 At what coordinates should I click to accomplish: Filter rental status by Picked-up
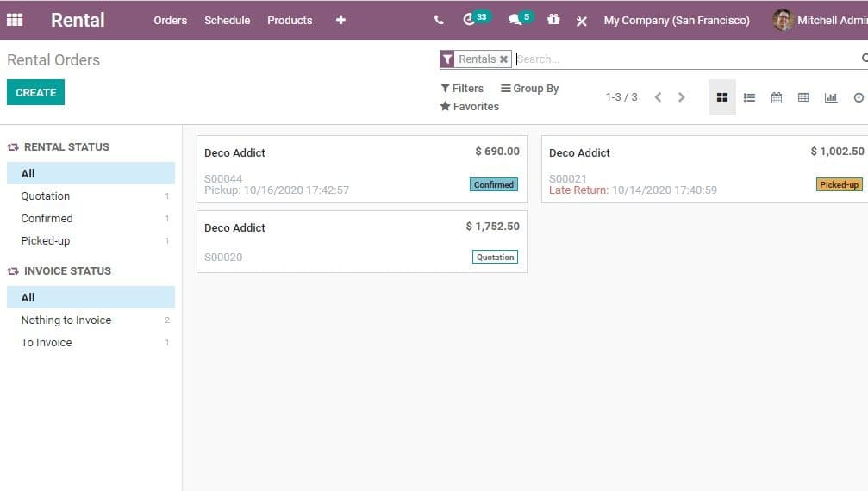91,240
